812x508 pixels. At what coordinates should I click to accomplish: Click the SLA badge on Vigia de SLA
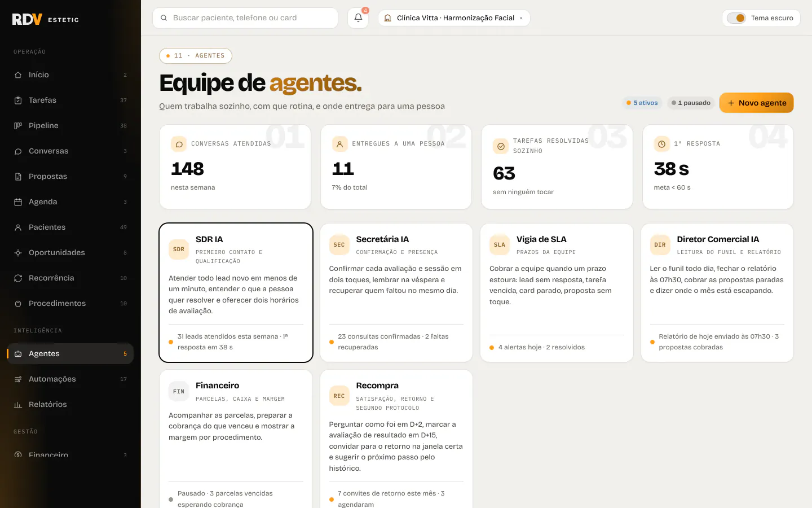coord(500,245)
